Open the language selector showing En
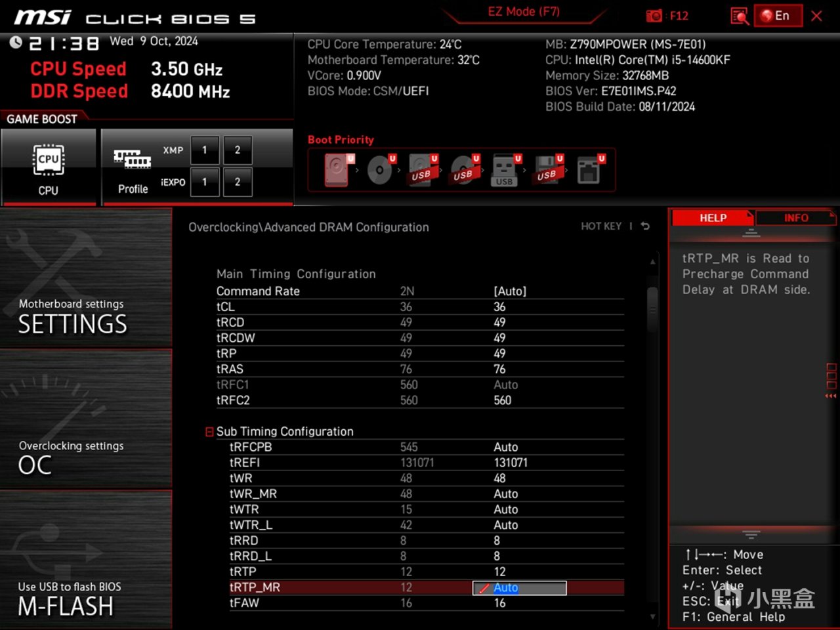 coord(778,16)
